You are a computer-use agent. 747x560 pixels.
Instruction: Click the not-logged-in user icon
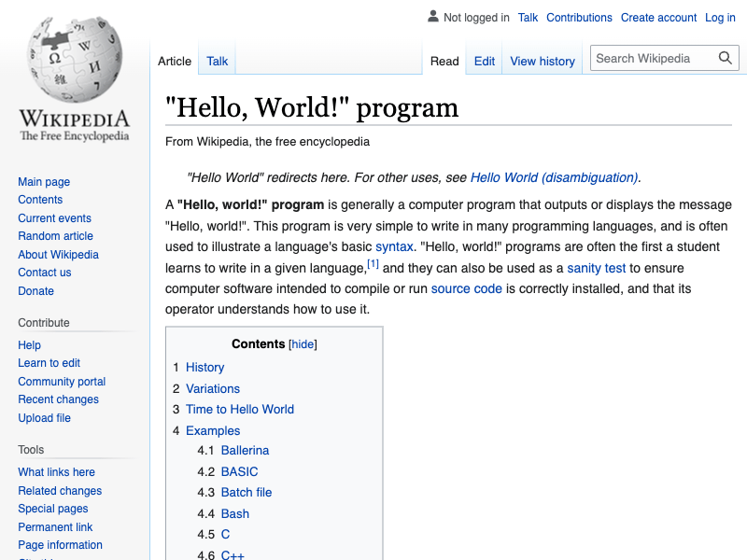432,17
